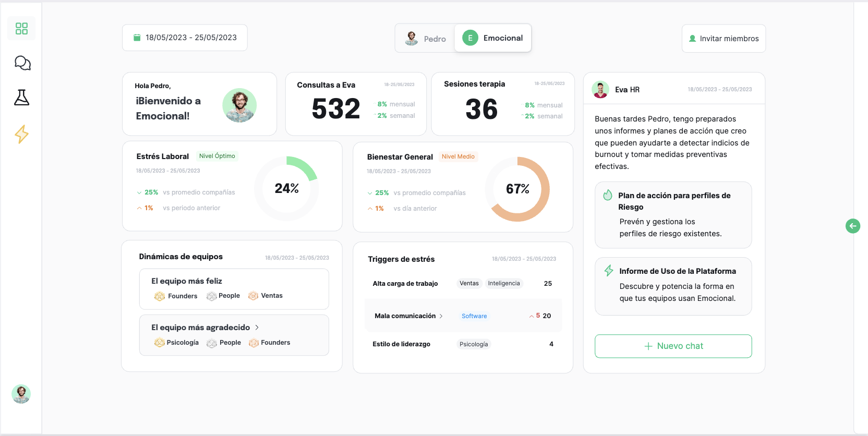Switch to the Pedro workspace tab
Image resolution: width=868 pixels, height=436 pixels.
[426, 39]
